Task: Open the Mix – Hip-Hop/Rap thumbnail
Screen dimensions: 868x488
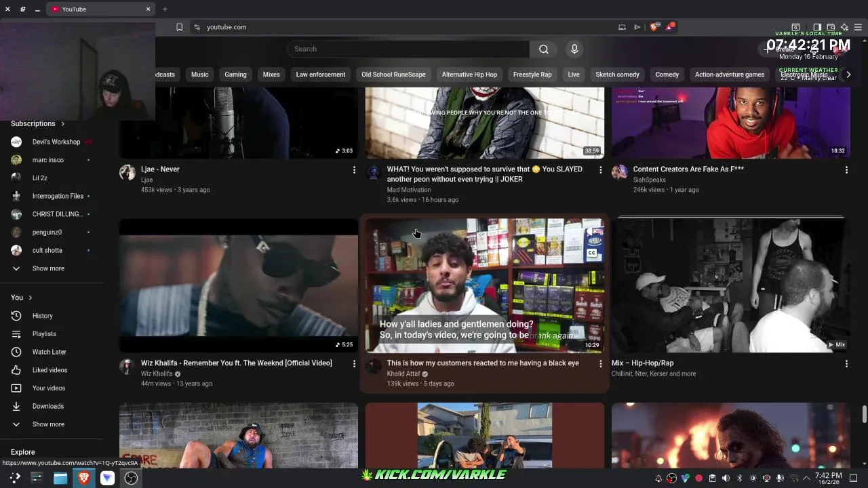Action: click(730, 285)
